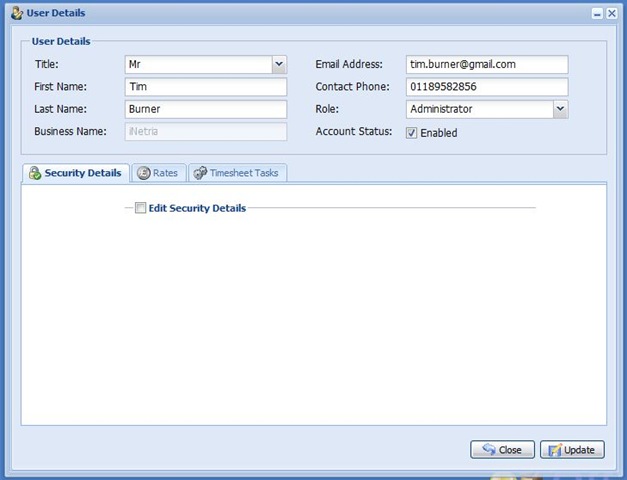This screenshot has width=627, height=480.
Task: Minimize the User Details window
Action: coord(597,14)
